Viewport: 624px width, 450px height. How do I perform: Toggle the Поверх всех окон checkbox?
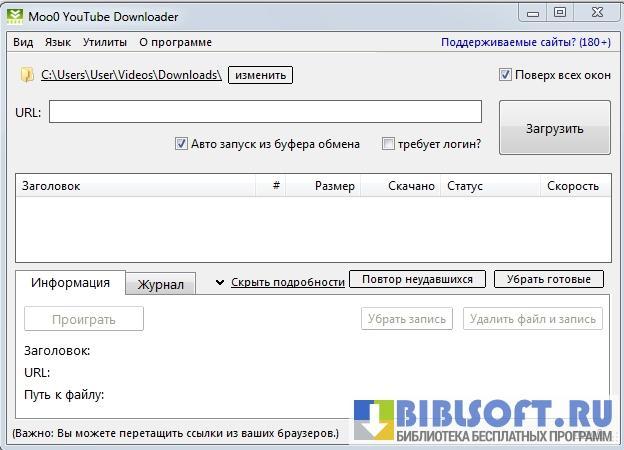[x=505, y=75]
